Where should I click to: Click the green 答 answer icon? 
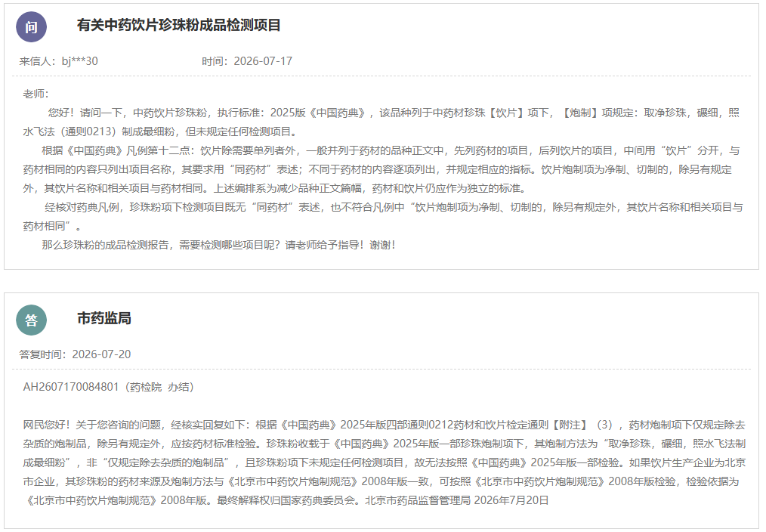31,320
